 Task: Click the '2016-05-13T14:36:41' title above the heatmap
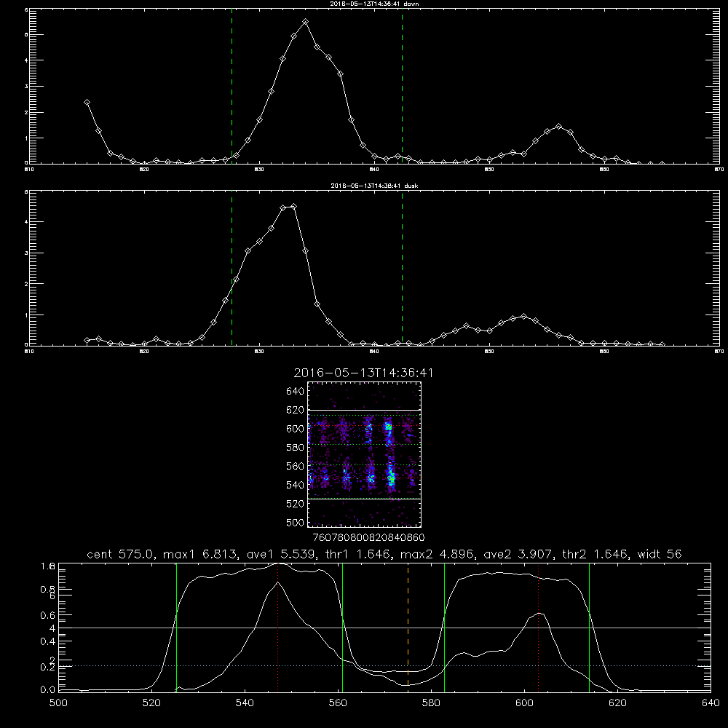coord(363,373)
